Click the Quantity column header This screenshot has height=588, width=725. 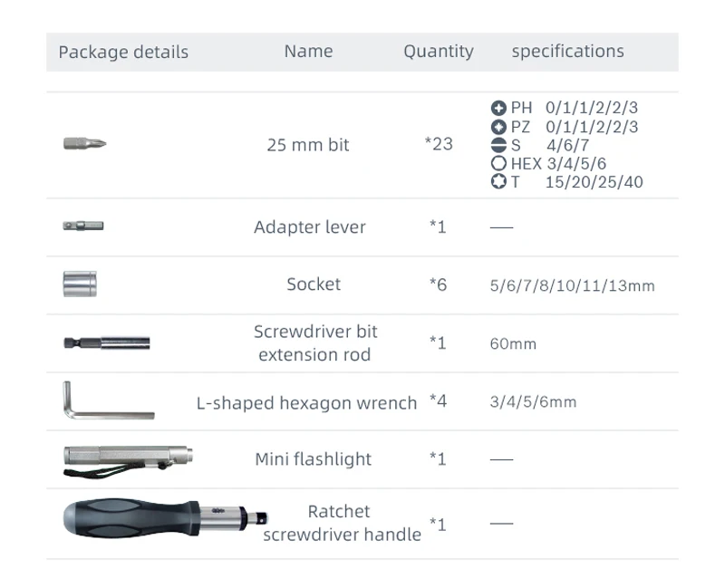[x=439, y=52]
